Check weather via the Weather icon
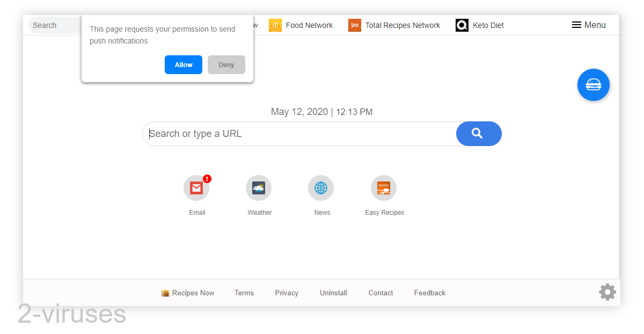644x334 pixels. click(259, 188)
